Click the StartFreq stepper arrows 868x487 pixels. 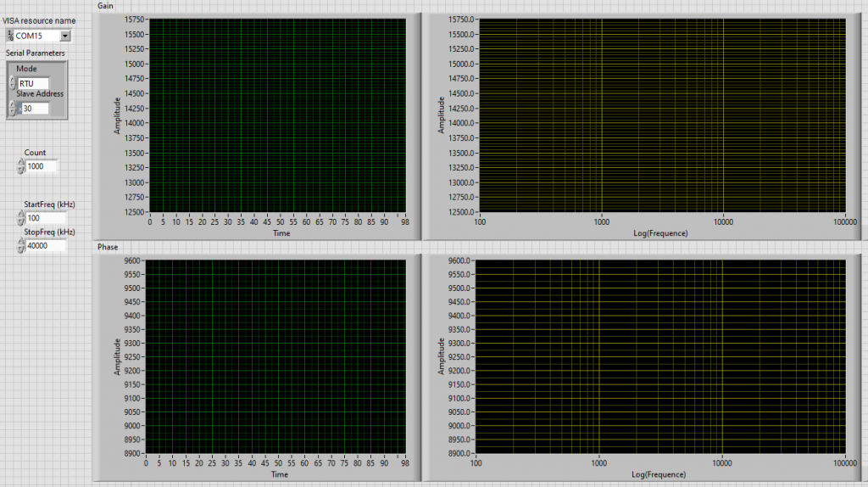coord(20,218)
